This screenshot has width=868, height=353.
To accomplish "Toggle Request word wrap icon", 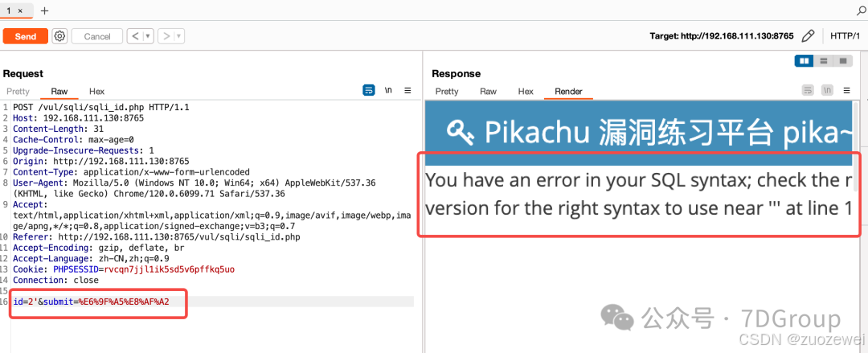I will tap(369, 90).
